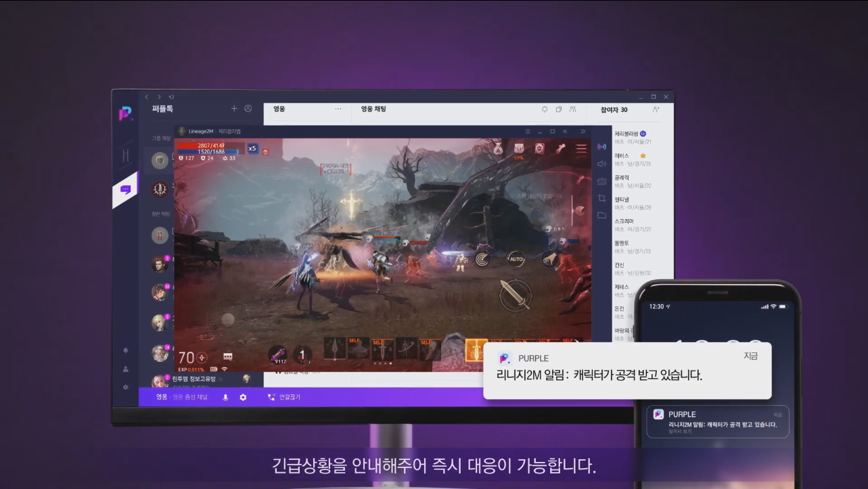
Task: Toggle the streaming broadcast icon in game toolbar
Action: click(601, 147)
